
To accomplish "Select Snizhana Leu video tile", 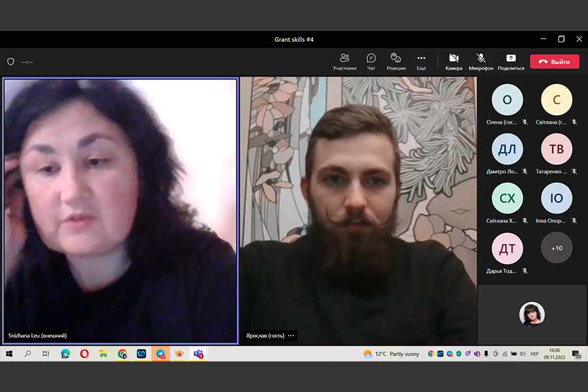I will point(120,210).
